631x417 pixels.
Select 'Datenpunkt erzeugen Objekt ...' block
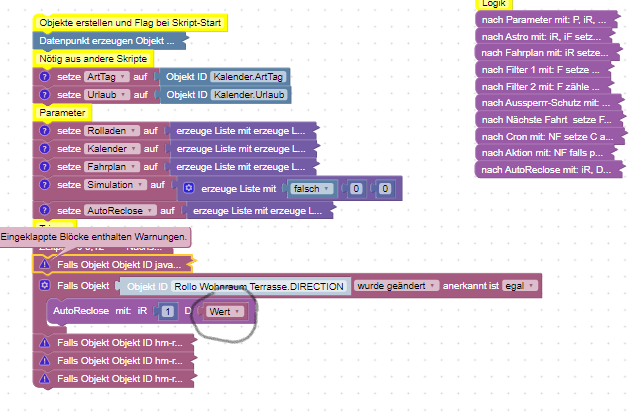107,41
